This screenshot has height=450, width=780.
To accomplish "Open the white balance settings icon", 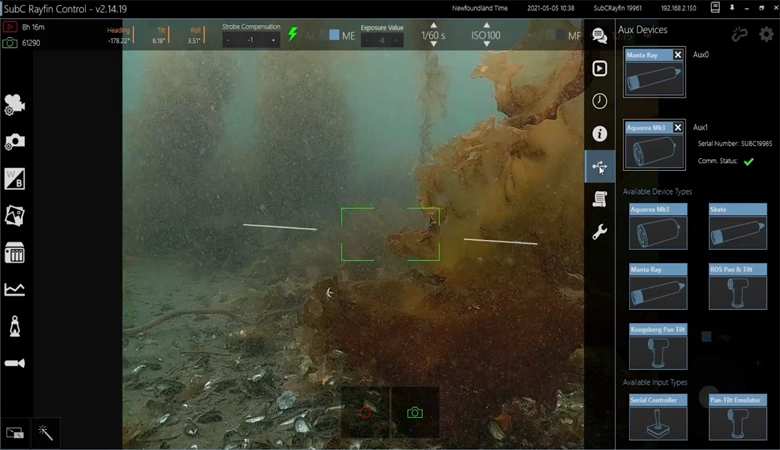I will [15, 179].
